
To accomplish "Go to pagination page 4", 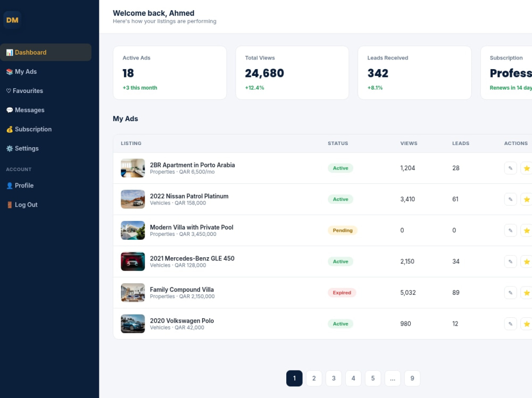I will [x=353, y=378].
